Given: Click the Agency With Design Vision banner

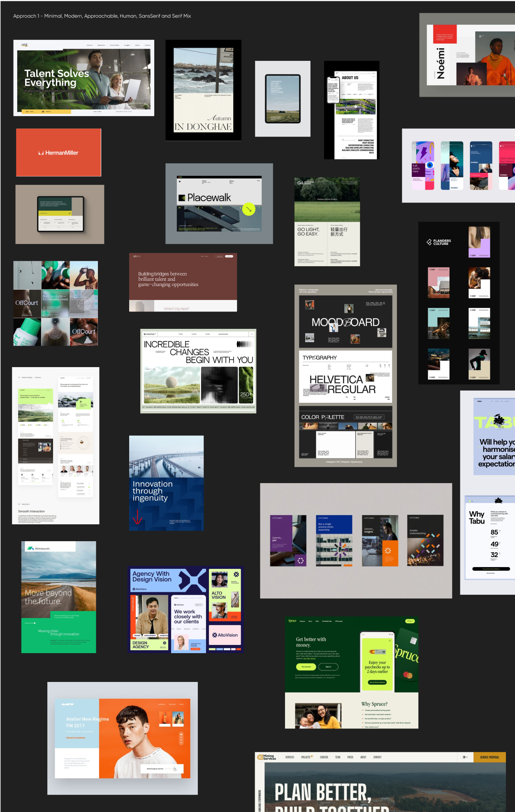Looking at the screenshot, I should click(169, 581).
